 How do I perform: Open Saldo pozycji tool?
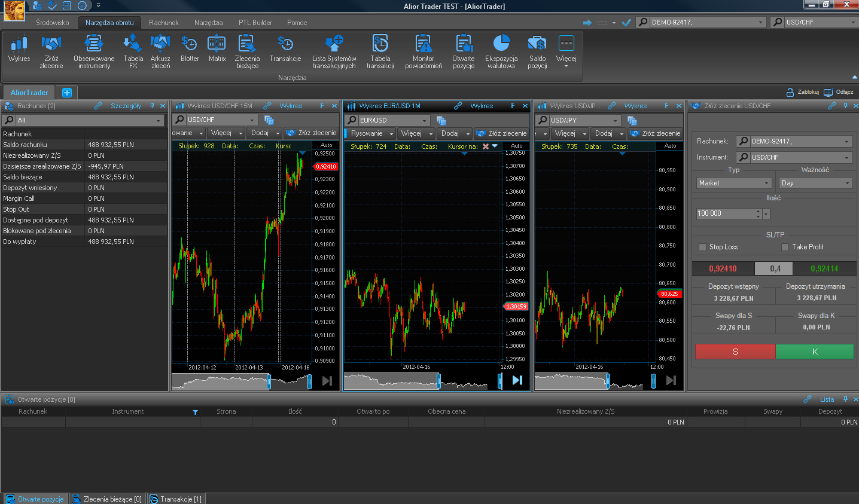coord(537,52)
